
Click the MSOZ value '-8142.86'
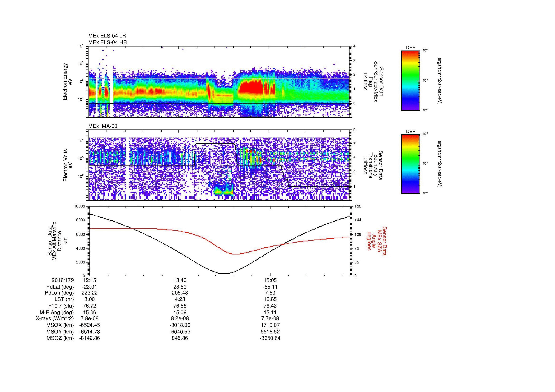[x=89, y=338]
